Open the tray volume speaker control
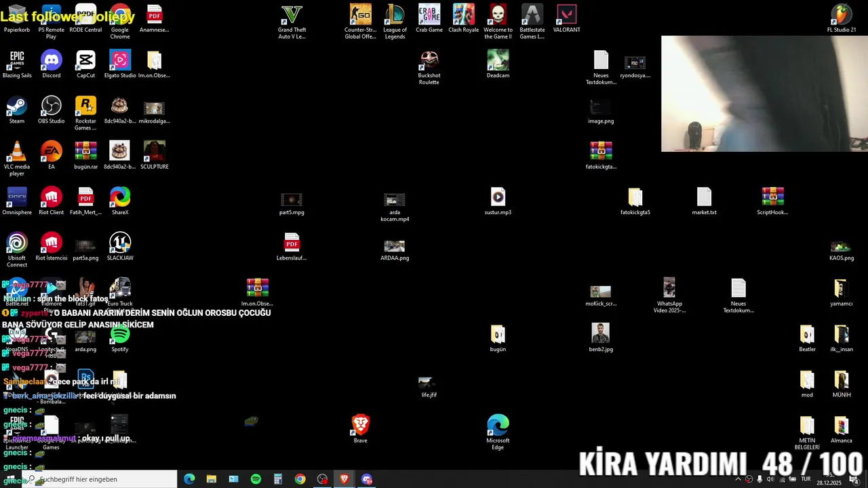Screen dimensions: 868x488 [x=770, y=479]
